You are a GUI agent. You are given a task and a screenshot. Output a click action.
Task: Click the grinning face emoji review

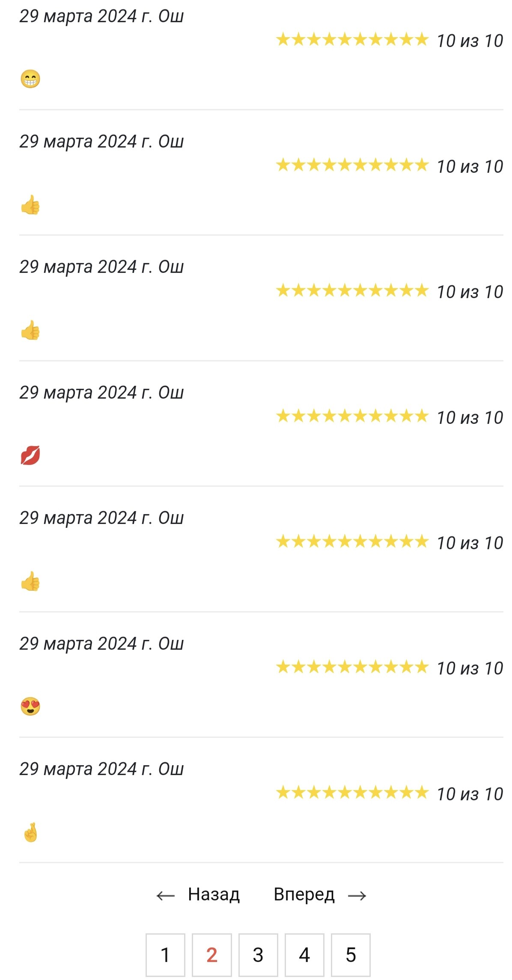[x=30, y=79]
